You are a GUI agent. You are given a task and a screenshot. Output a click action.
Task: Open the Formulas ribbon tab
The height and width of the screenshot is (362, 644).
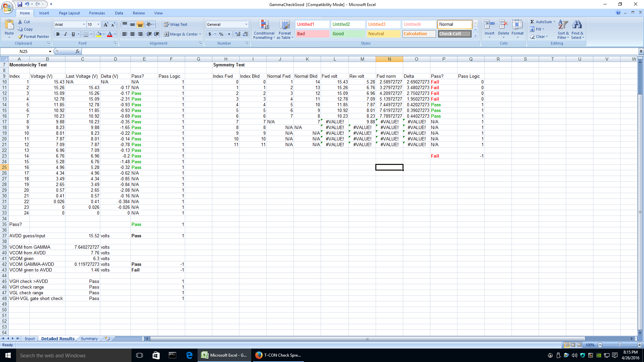pos(97,13)
